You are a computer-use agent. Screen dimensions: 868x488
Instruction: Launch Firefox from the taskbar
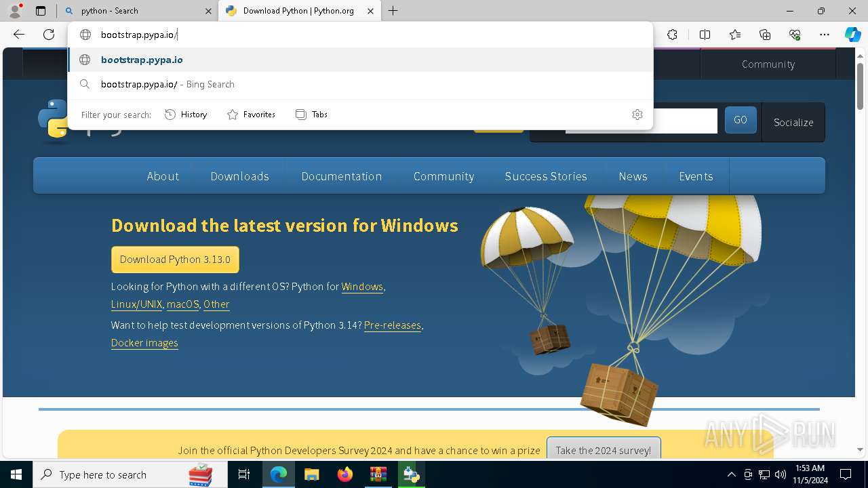(345, 474)
